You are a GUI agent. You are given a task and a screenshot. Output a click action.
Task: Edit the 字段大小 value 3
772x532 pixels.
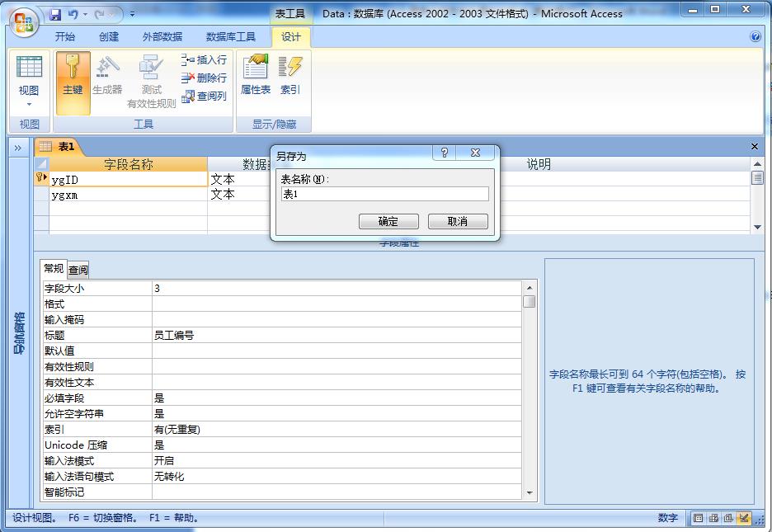(x=337, y=289)
